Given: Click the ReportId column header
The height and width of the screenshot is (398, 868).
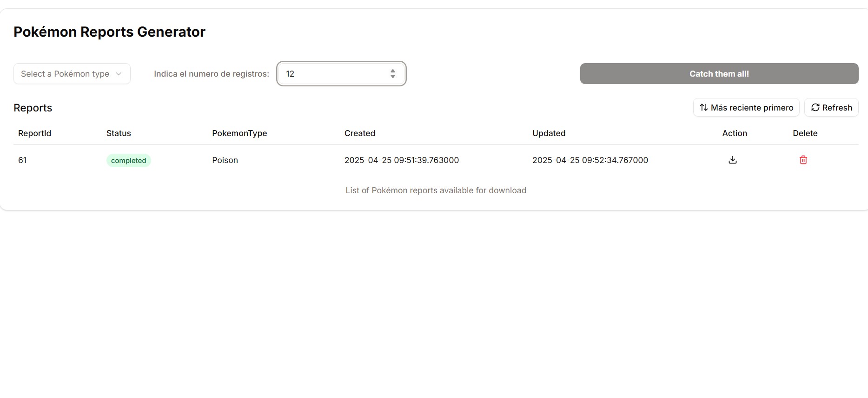Looking at the screenshot, I should [34, 133].
